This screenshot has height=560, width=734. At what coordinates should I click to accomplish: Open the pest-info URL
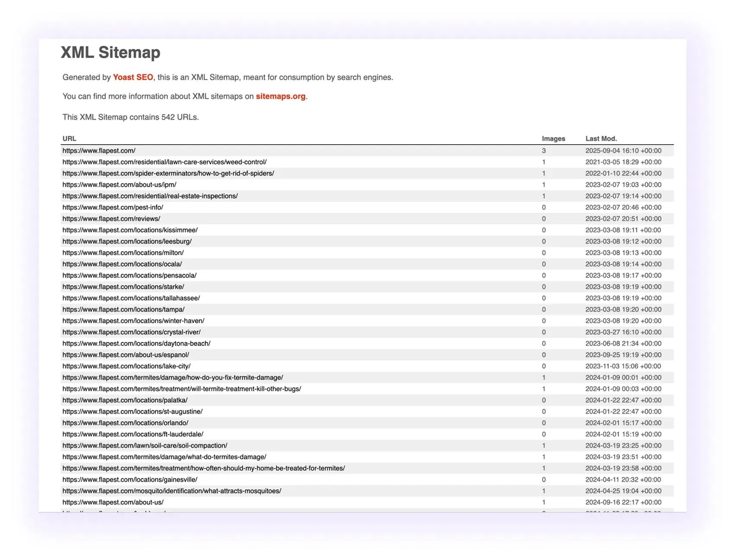[x=113, y=207]
